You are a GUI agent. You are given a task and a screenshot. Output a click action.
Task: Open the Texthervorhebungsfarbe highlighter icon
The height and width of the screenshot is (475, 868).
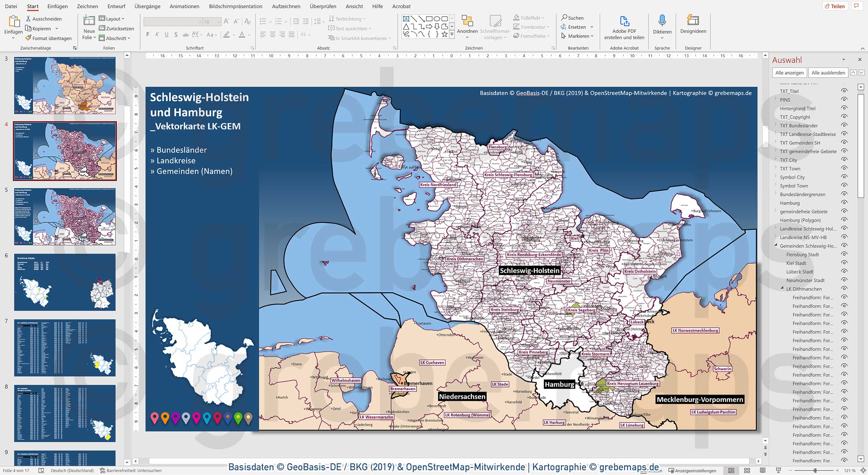tap(227, 35)
